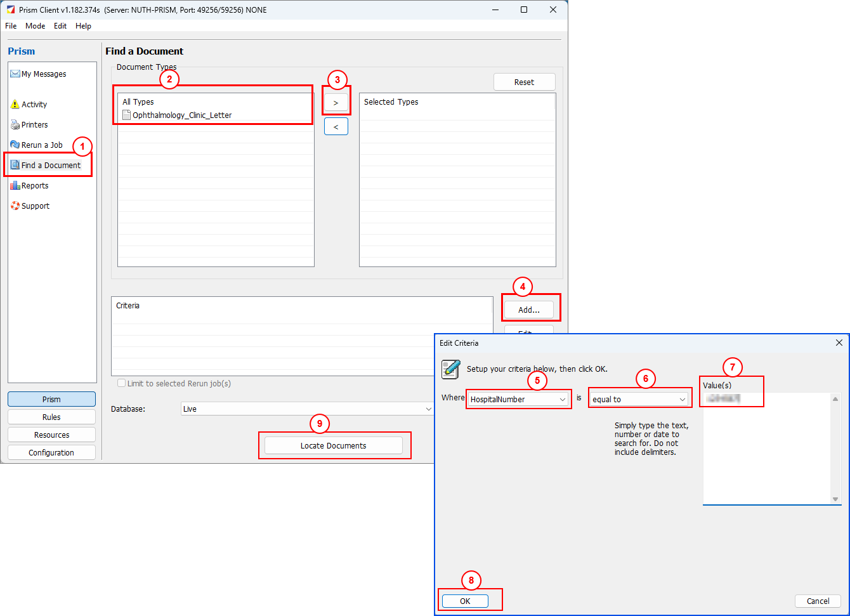The height and width of the screenshot is (616, 850).
Task: Click the Find a Document icon
Action: coord(15,166)
